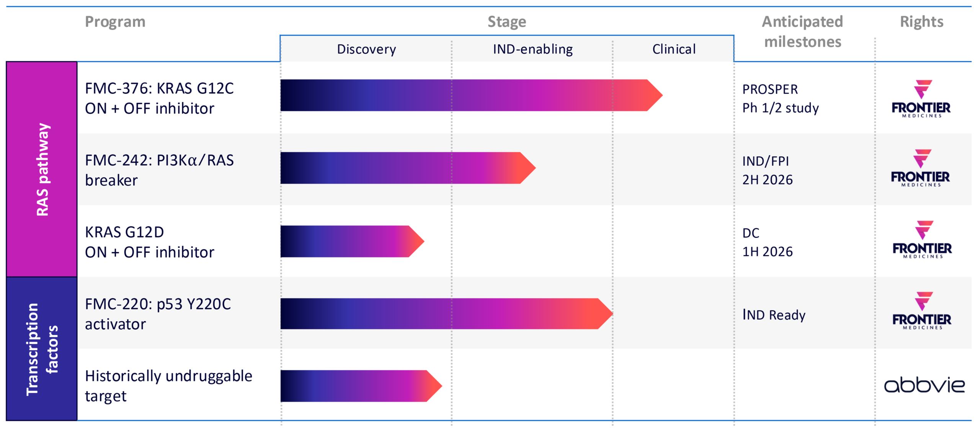Click FMC-220: p53 Y220C activator text
980x428 pixels.
tap(158, 314)
